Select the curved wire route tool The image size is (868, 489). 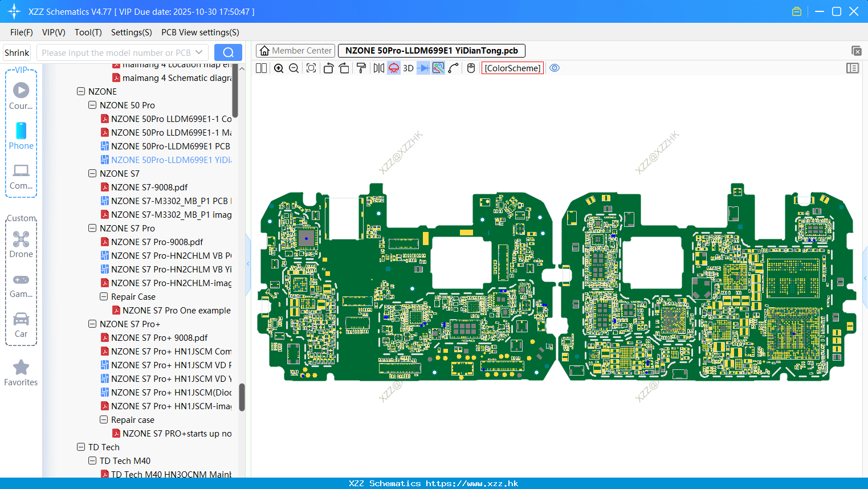point(454,68)
